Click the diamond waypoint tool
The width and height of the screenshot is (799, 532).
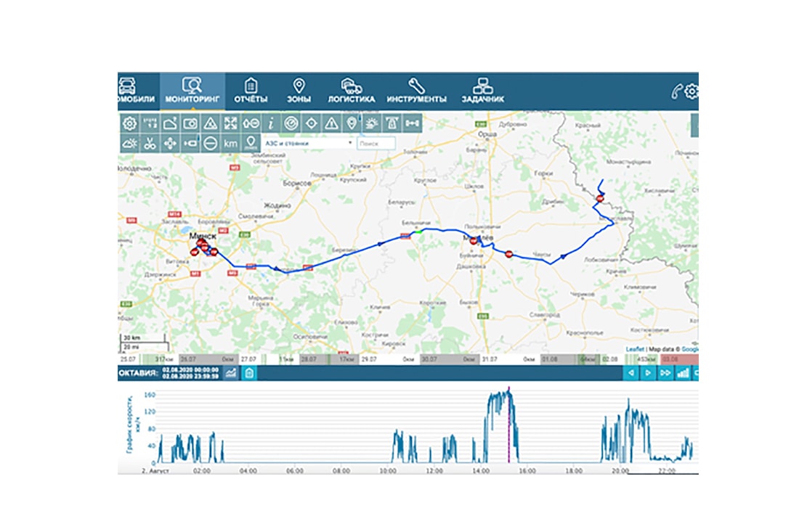click(312, 123)
